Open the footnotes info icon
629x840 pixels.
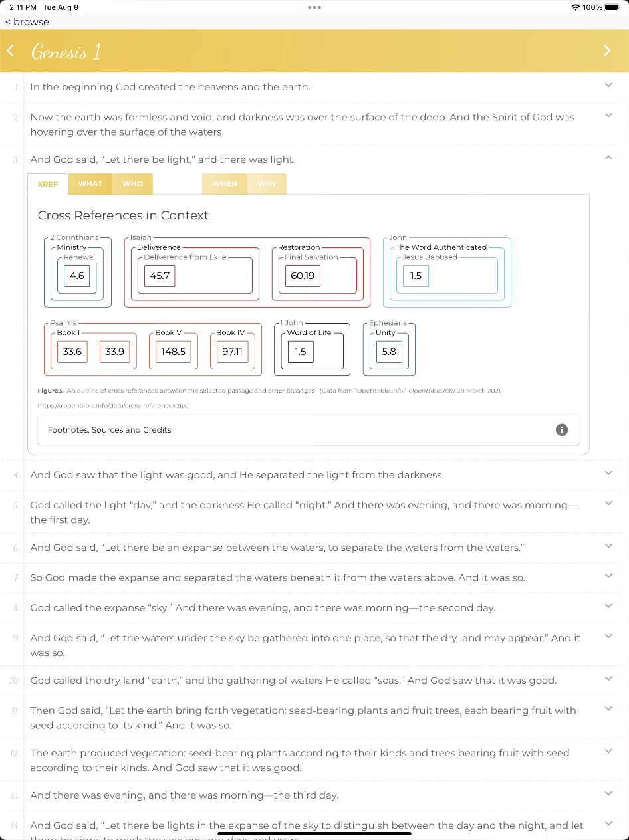click(x=561, y=429)
